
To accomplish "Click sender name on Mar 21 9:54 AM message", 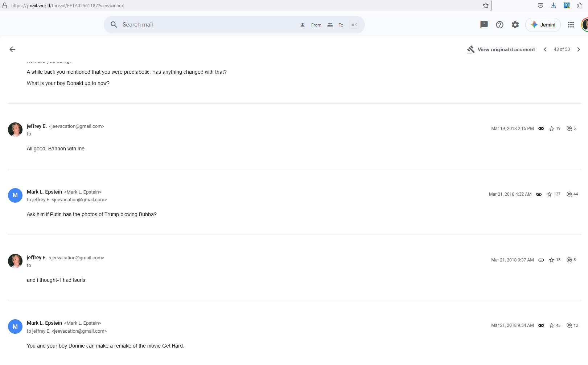I will point(44,323).
